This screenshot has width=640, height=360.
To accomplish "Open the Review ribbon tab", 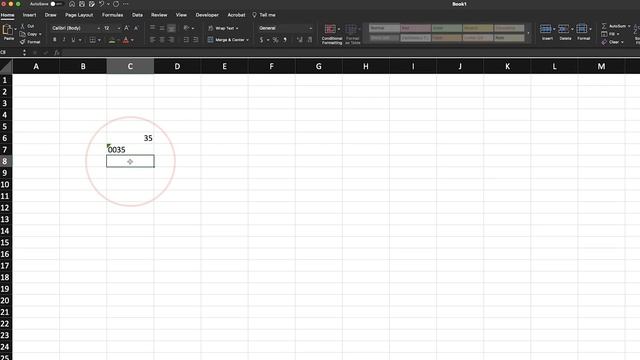I will click(x=159, y=15).
